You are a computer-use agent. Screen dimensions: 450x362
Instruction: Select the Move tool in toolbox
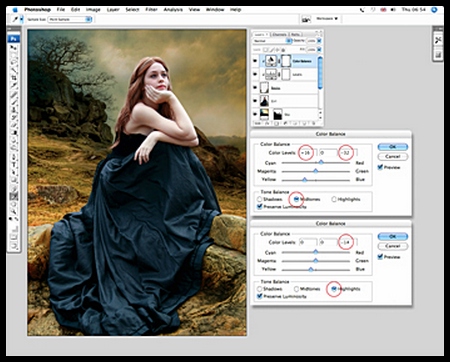pyautogui.click(x=14, y=48)
